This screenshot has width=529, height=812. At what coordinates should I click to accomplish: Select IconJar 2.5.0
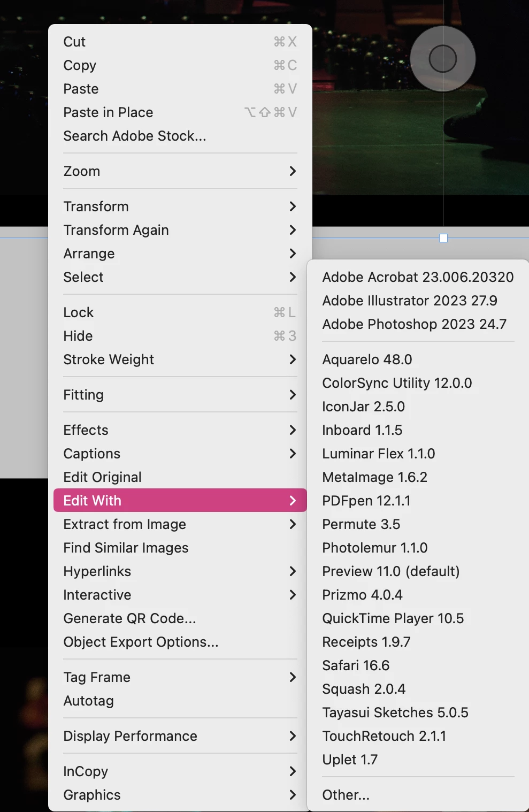(418, 407)
